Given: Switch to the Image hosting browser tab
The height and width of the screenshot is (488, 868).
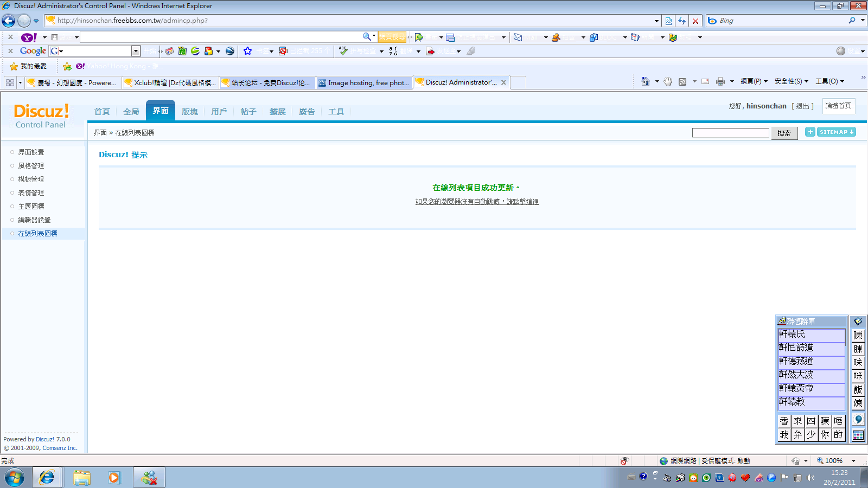Looking at the screenshot, I should click(x=363, y=82).
